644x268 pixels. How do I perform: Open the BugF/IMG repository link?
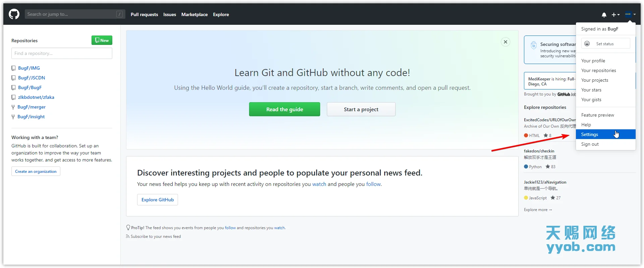(29, 68)
